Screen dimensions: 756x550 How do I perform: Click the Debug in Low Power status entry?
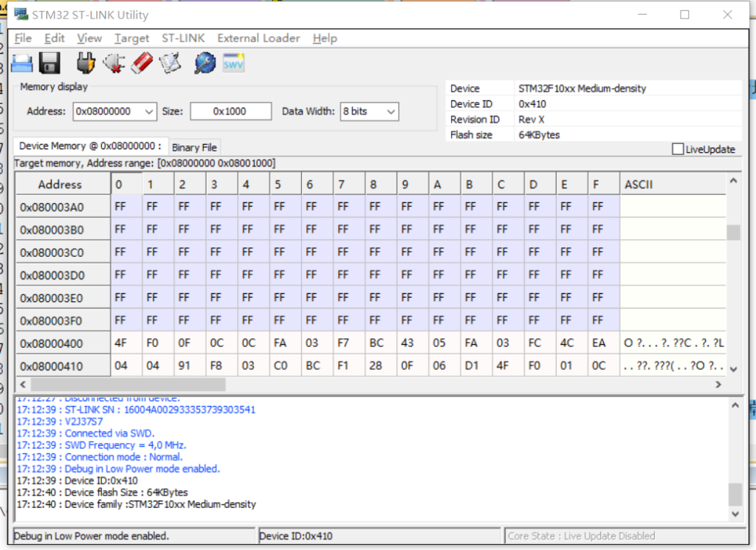click(134, 536)
